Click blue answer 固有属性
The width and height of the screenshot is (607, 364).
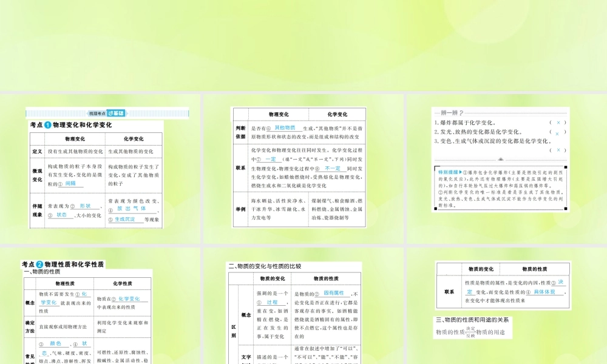[x=334, y=293]
